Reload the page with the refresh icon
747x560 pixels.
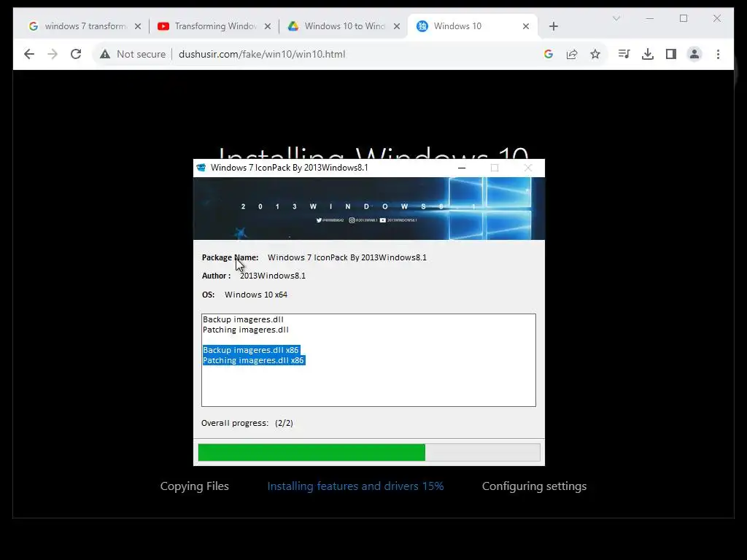[x=76, y=54]
